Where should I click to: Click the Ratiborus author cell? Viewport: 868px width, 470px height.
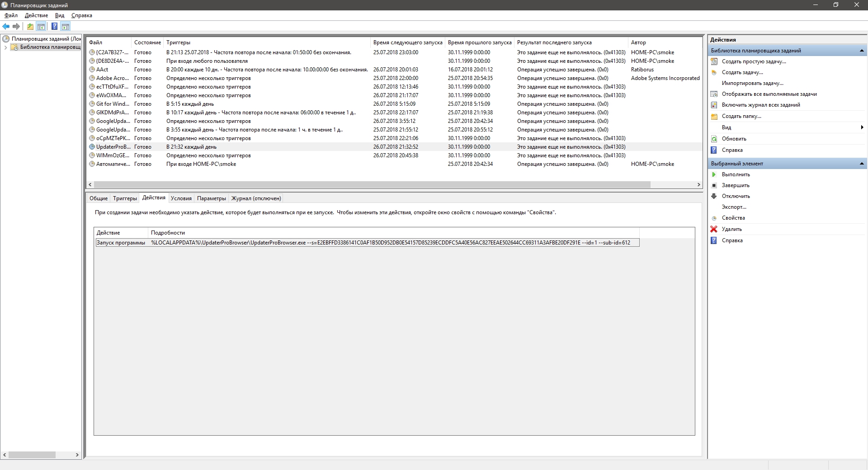(x=642, y=70)
